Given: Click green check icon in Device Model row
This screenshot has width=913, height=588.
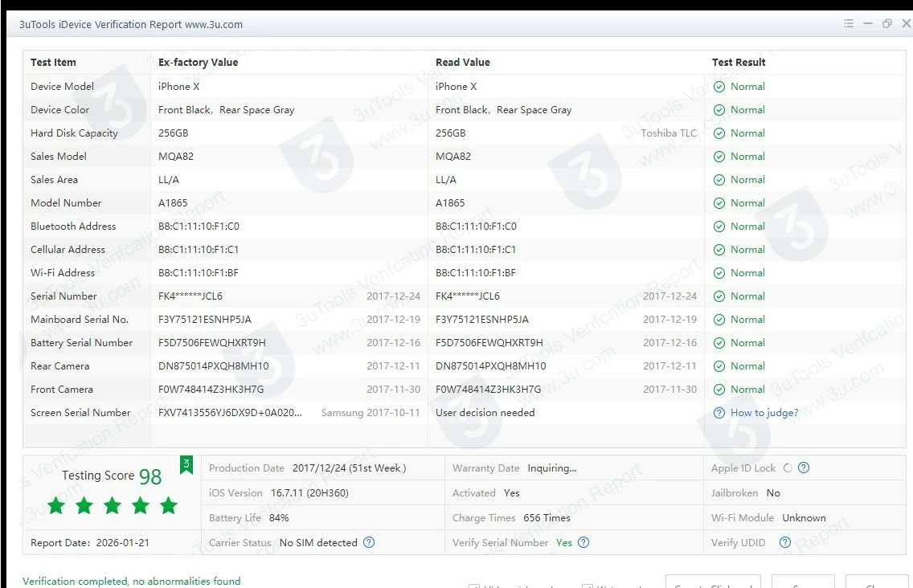Looking at the screenshot, I should 719,87.
